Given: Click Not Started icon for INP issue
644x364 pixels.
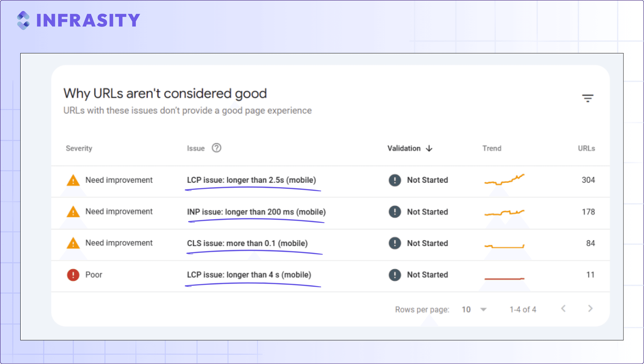Looking at the screenshot, I should click(395, 212).
